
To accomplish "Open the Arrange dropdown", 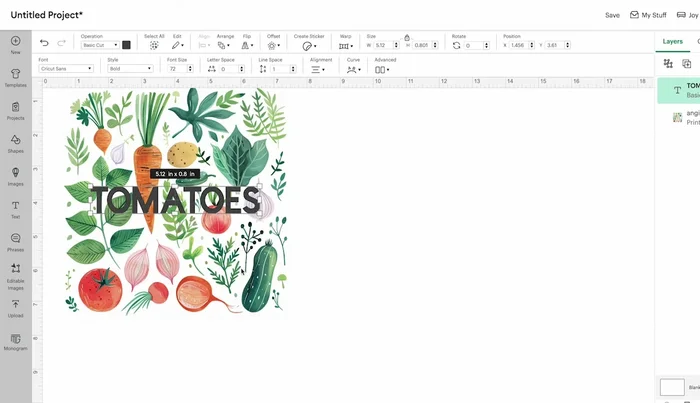I will pyautogui.click(x=224, y=45).
